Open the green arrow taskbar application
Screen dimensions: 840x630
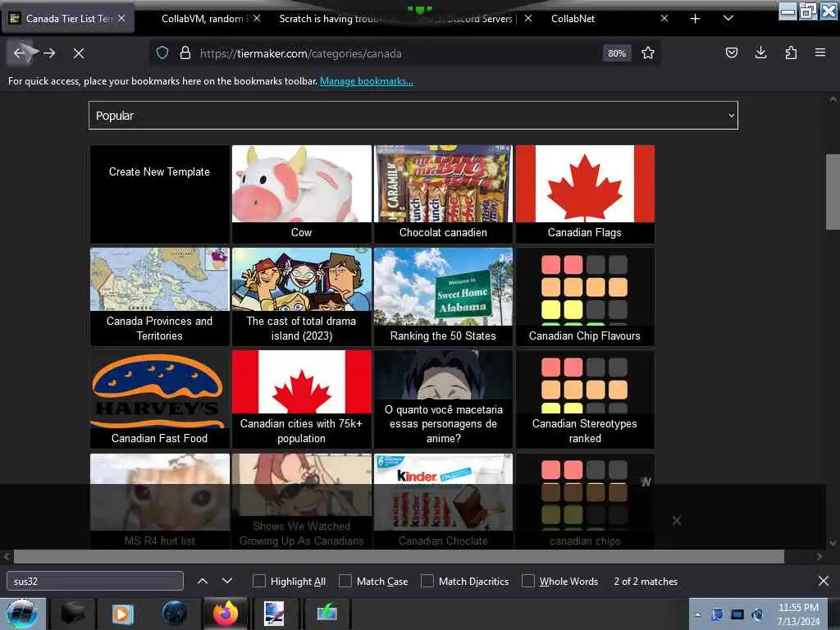click(326, 614)
